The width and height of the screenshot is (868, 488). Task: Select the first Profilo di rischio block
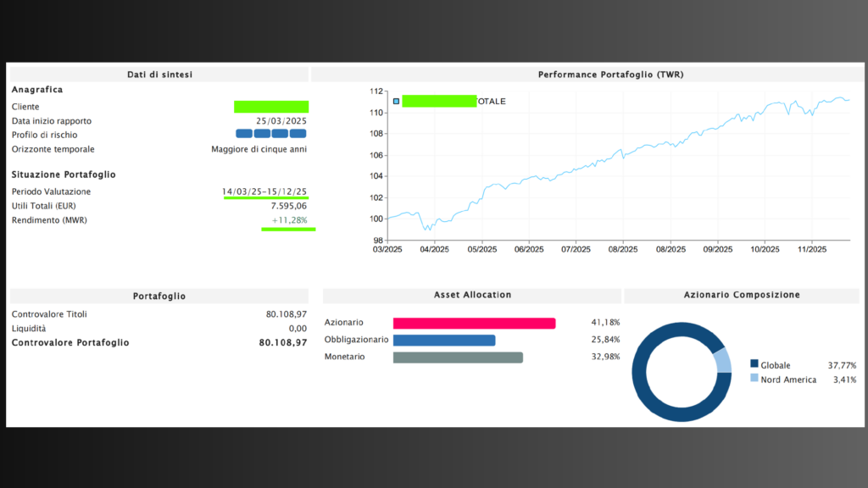tap(243, 134)
